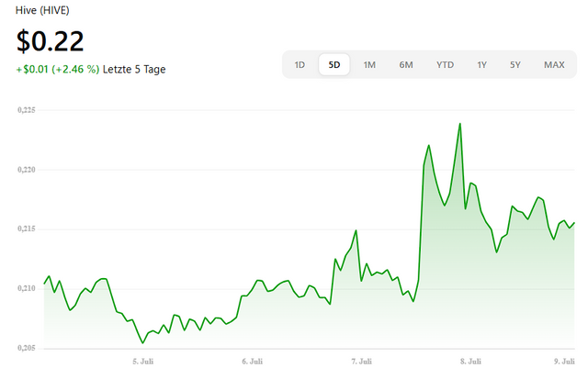Click the 0,205 axis label

(x=27, y=348)
